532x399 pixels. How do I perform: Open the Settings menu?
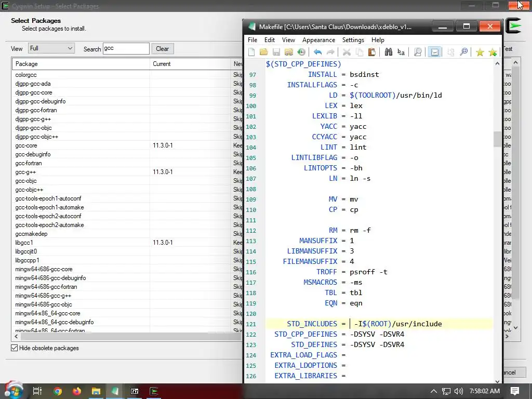353,40
